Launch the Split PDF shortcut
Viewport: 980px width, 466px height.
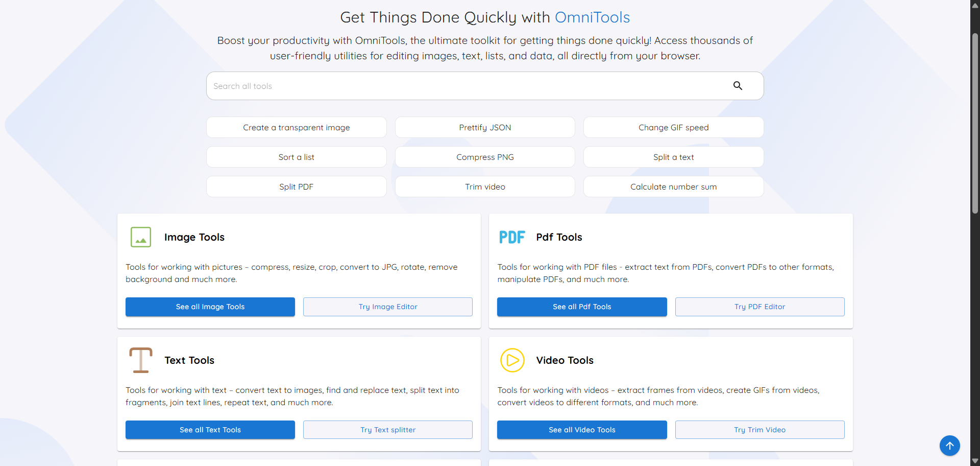tap(296, 187)
